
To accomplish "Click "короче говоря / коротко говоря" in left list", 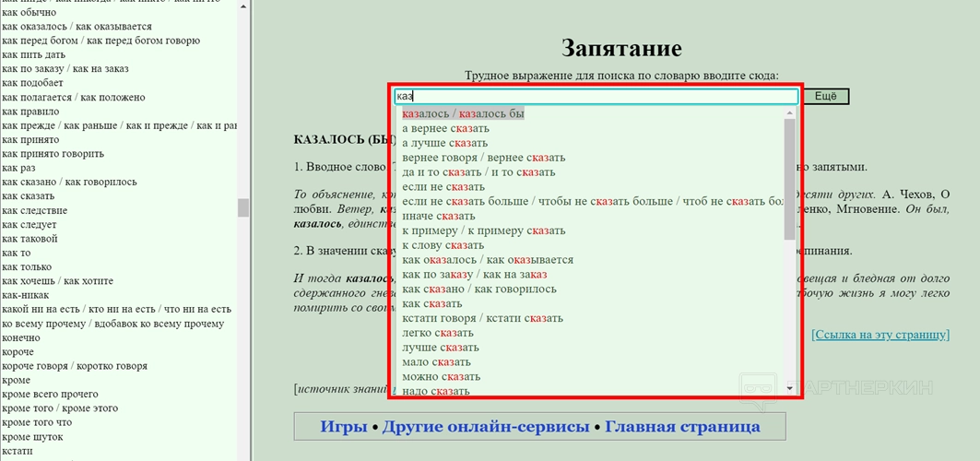I will pyautogui.click(x=75, y=366).
